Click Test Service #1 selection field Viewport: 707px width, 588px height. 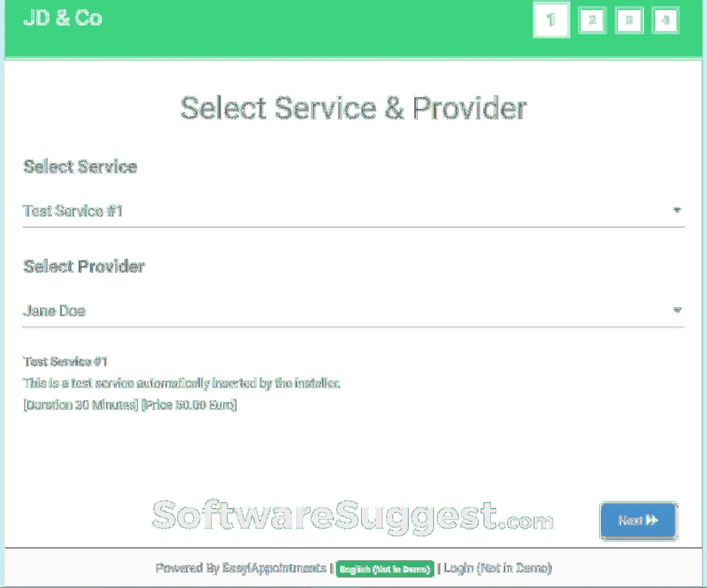(x=353, y=211)
